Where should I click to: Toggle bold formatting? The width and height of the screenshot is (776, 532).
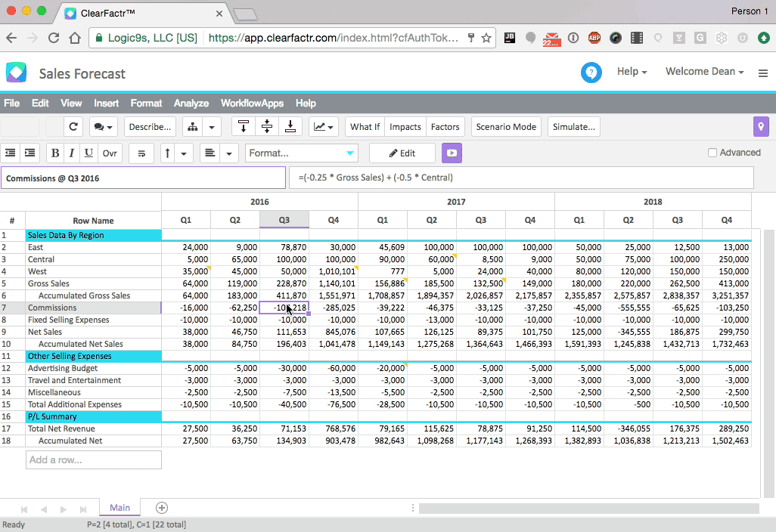(55, 153)
